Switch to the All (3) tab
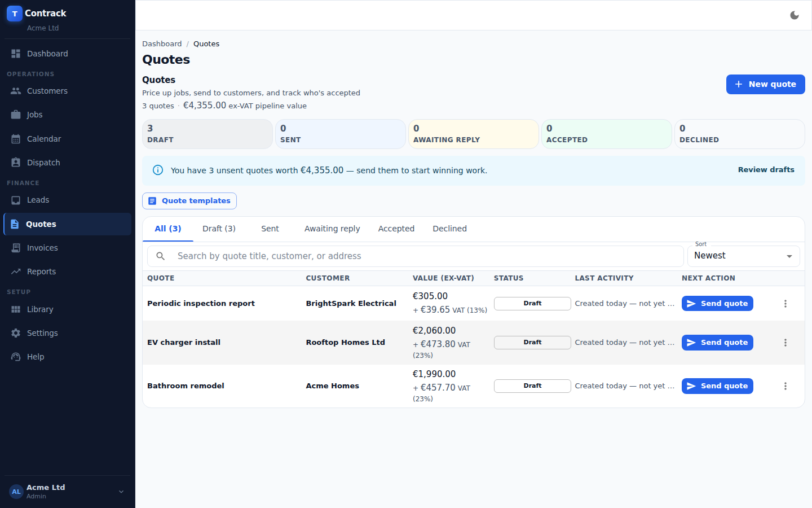812x508 pixels. [x=168, y=229]
